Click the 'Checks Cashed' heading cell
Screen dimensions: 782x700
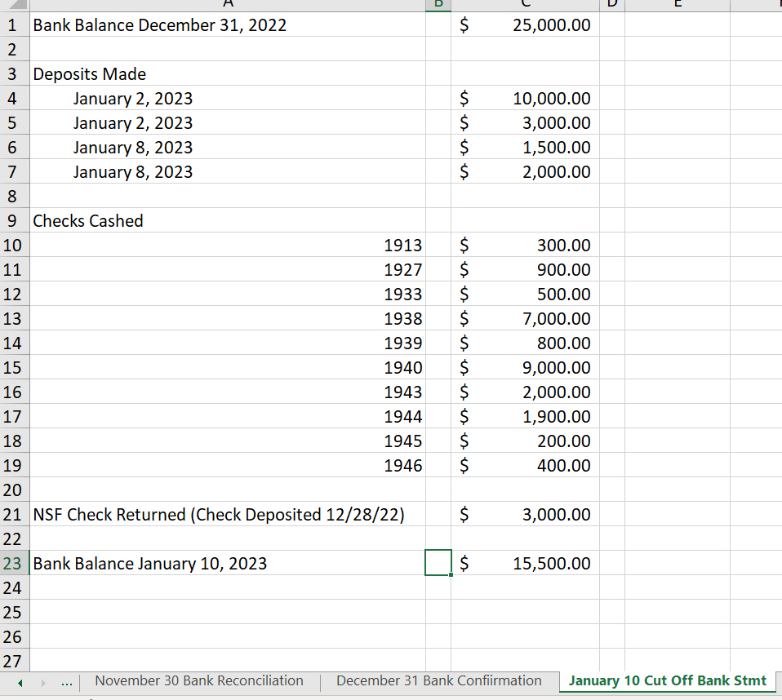[228, 220]
